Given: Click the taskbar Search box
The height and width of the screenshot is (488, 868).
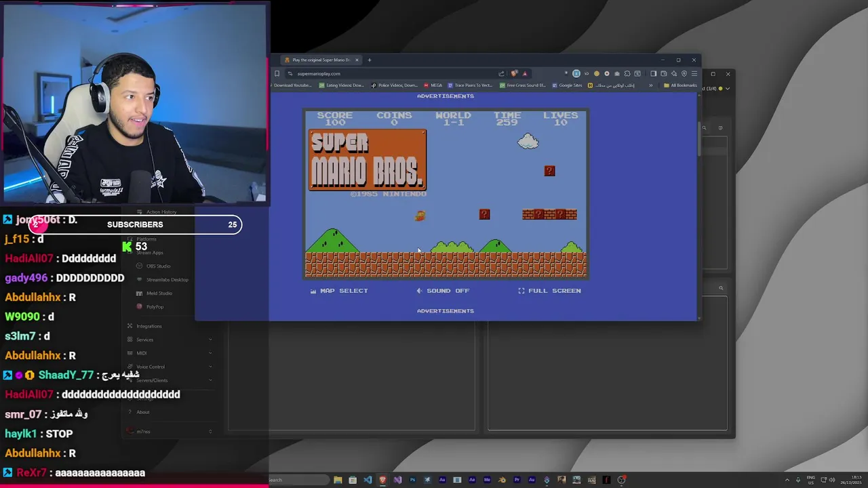Looking at the screenshot, I should pyautogui.click(x=298, y=480).
